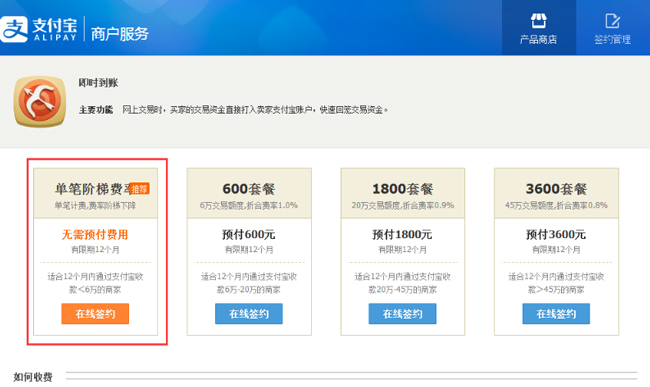The image size is (650, 387).
Task: Select the 签约管理 tab label
Action: 612,39
